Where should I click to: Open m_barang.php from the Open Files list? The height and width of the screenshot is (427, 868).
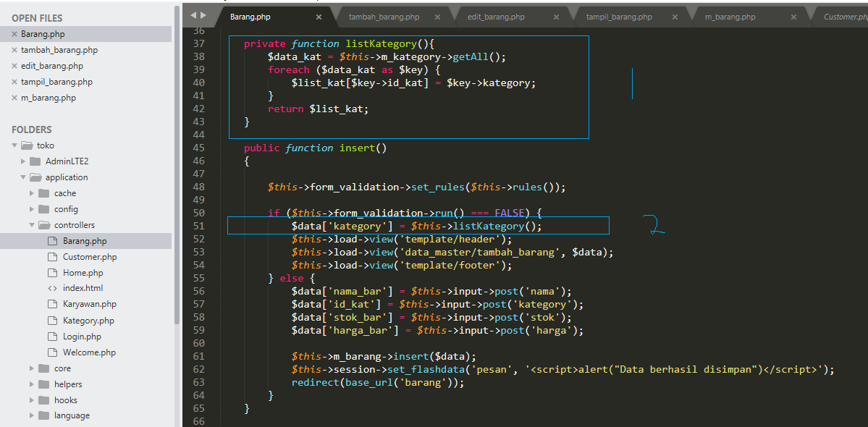(x=49, y=98)
